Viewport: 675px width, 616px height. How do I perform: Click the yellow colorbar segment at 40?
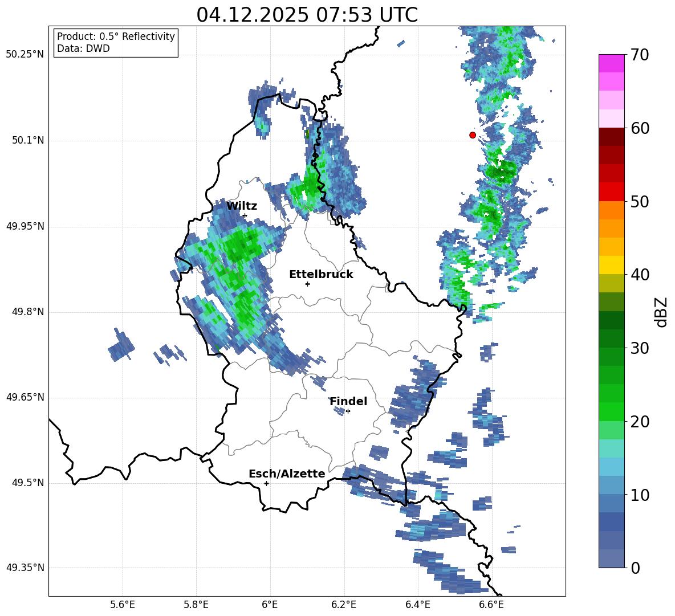click(611, 265)
